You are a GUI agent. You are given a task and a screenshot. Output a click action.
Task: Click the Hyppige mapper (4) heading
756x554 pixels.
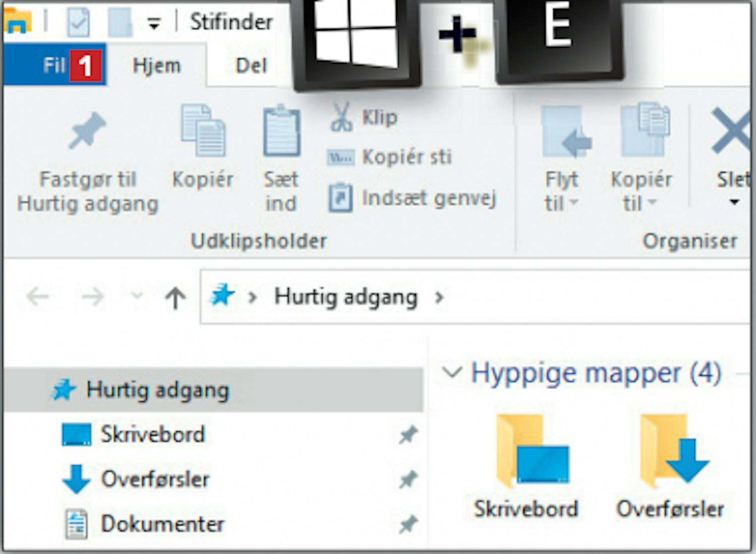click(x=596, y=374)
